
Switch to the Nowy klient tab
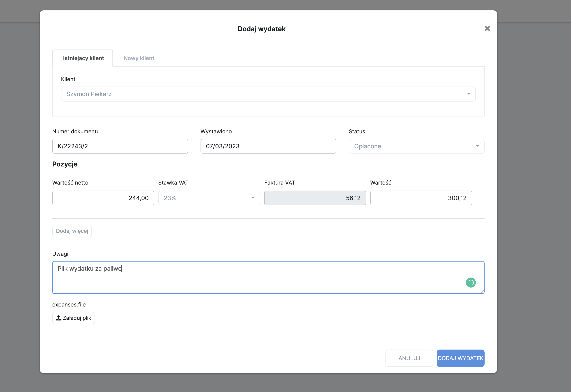[139, 58]
